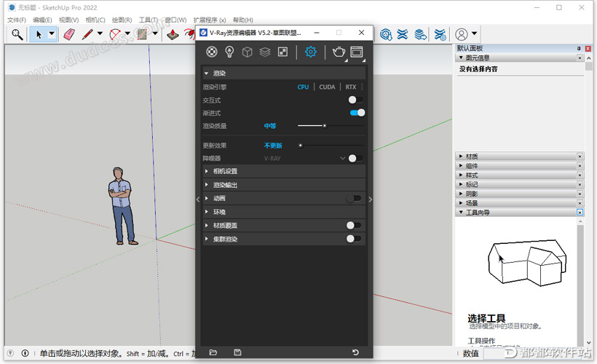This screenshot has height=364, width=597.
Task: Open V-Ray Render Elements layers icon
Action: pos(265,52)
